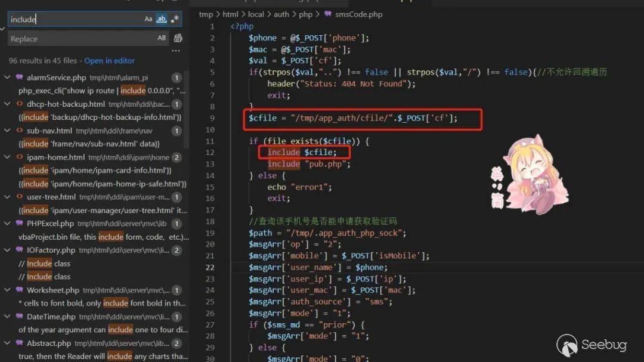This screenshot has height=362, width=644.
Task: Open user-tree.html file result
Action: [x=51, y=197]
